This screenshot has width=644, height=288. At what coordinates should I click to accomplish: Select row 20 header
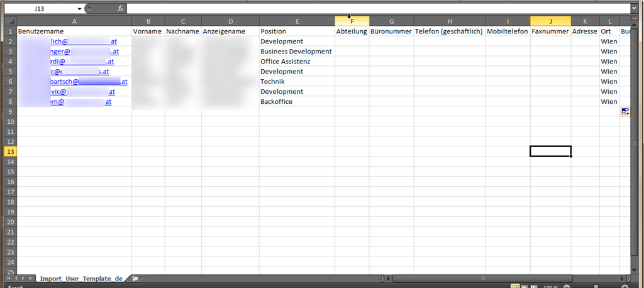tap(11, 222)
